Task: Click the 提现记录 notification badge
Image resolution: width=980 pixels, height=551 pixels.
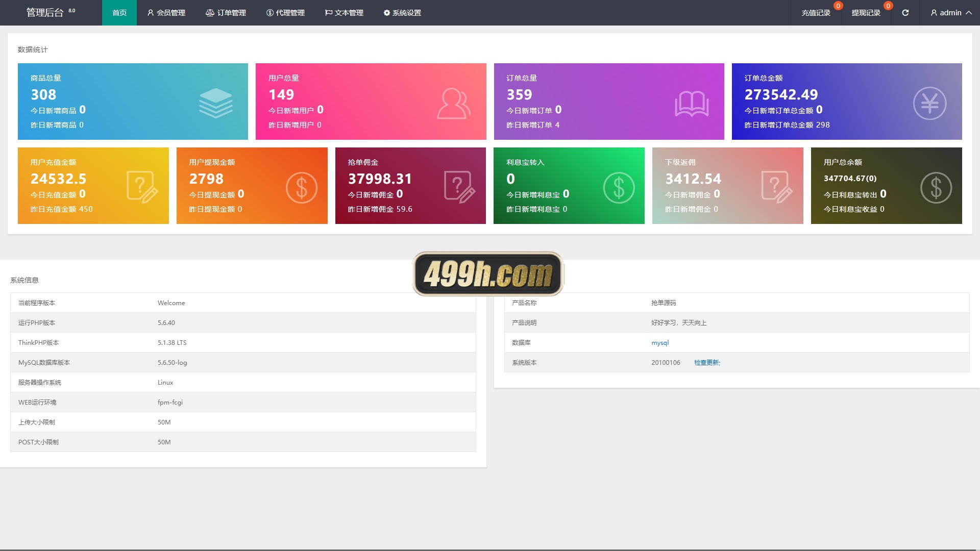Action: click(x=888, y=6)
